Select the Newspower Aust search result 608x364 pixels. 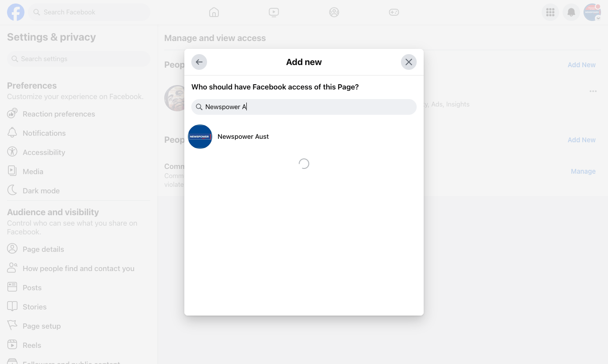(x=304, y=137)
